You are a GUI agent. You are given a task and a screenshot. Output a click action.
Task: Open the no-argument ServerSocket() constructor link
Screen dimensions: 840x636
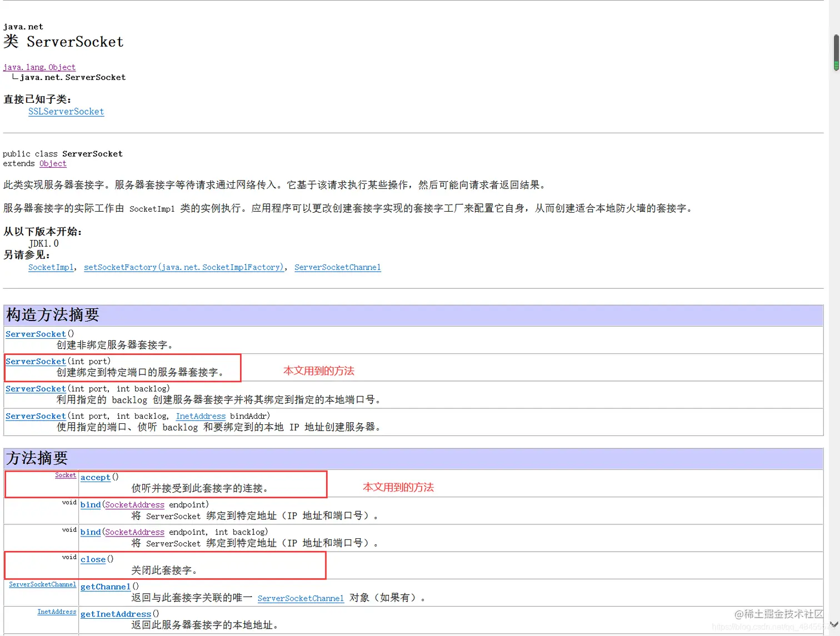(x=36, y=334)
